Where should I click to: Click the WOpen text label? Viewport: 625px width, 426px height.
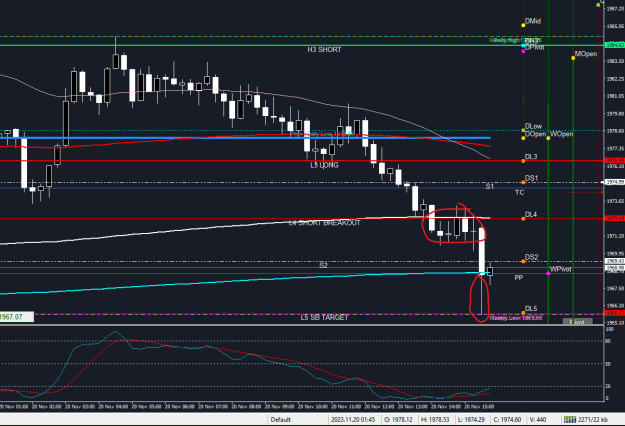(x=562, y=134)
